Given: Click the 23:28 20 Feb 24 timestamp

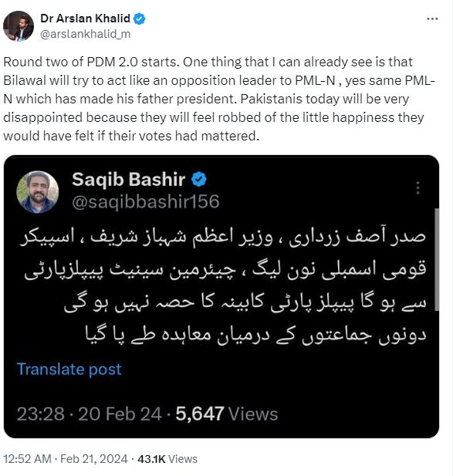Looking at the screenshot, I should (90, 414).
